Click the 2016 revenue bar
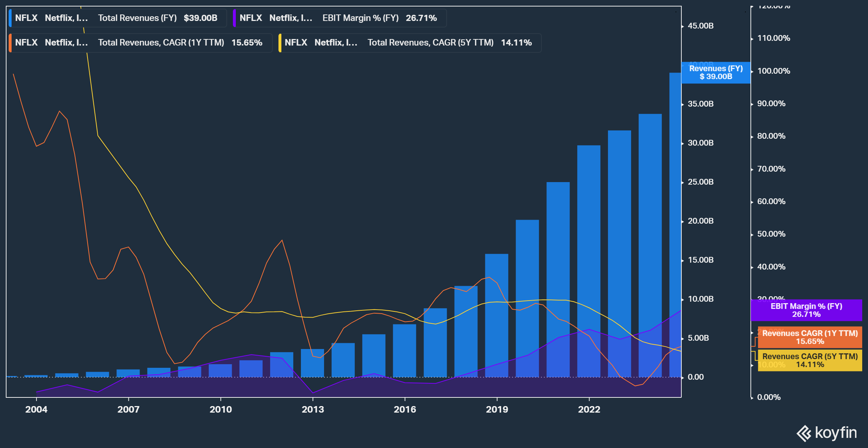 (x=404, y=350)
